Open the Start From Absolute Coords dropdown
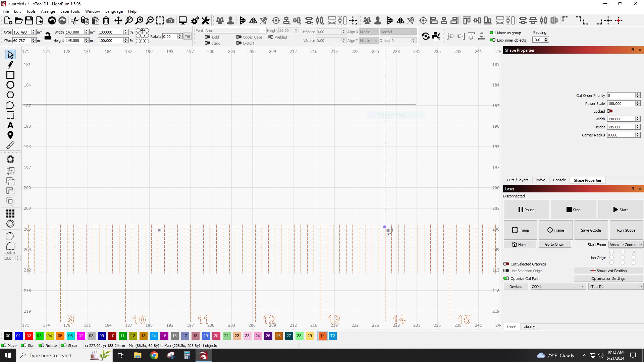The height and width of the screenshot is (362, 644). pos(625,244)
